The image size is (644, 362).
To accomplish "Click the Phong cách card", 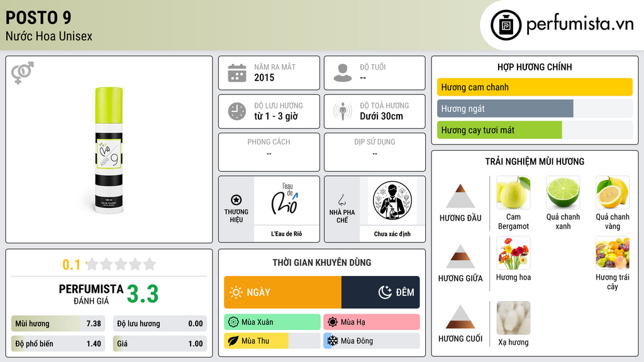I will [x=269, y=152].
